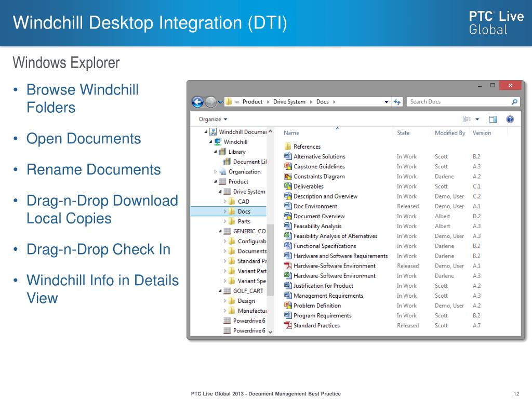This screenshot has width=532, height=399.
Task: Maximize the Explorer window
Action: (493, 85)
